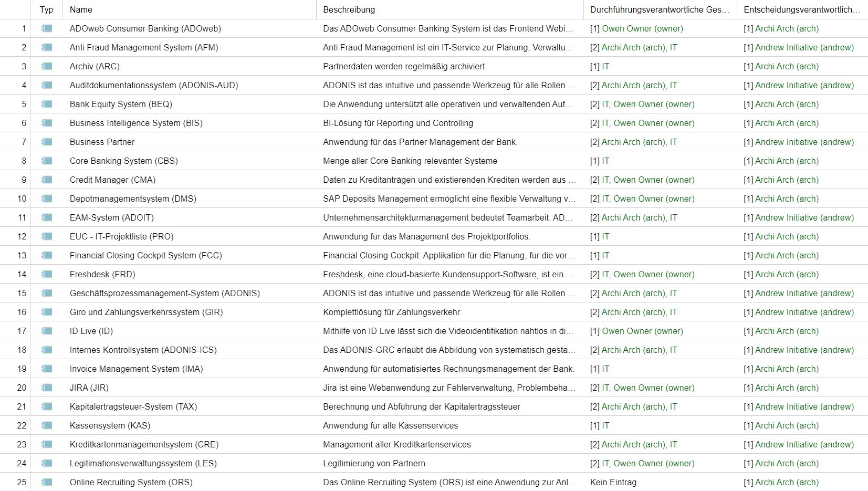Click the Entscheidungsverantwortlich column header
The image size is (868, 491).
[802, 9]
